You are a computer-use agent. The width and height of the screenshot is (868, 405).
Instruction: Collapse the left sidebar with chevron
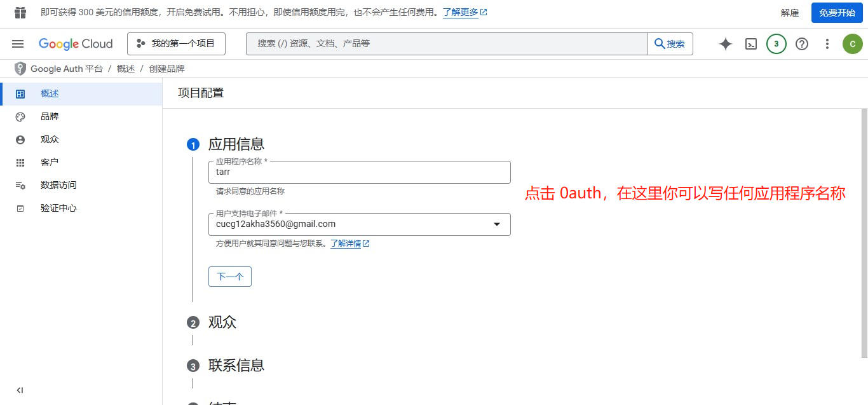[x=19, y=390]
